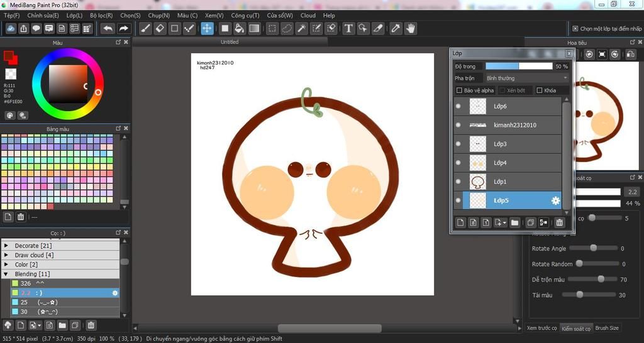Hide the Lớp4 layer
The image size is (644, 343).
click(458, 163)
